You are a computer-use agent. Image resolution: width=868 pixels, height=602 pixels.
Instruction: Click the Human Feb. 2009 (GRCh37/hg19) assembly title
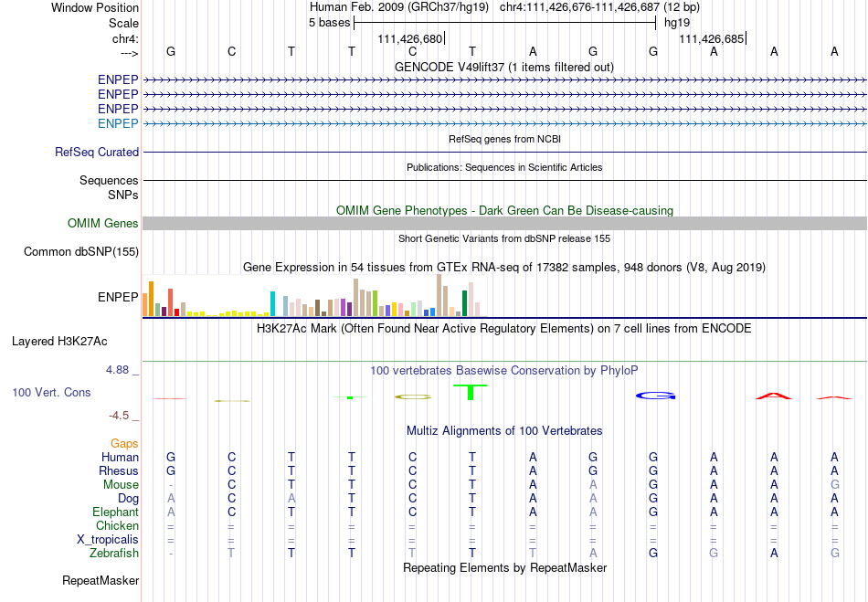click(x=399, y=7)
